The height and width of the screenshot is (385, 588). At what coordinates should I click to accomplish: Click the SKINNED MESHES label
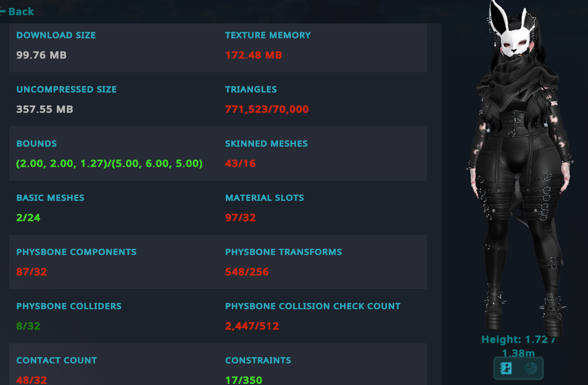coord(266,143)
